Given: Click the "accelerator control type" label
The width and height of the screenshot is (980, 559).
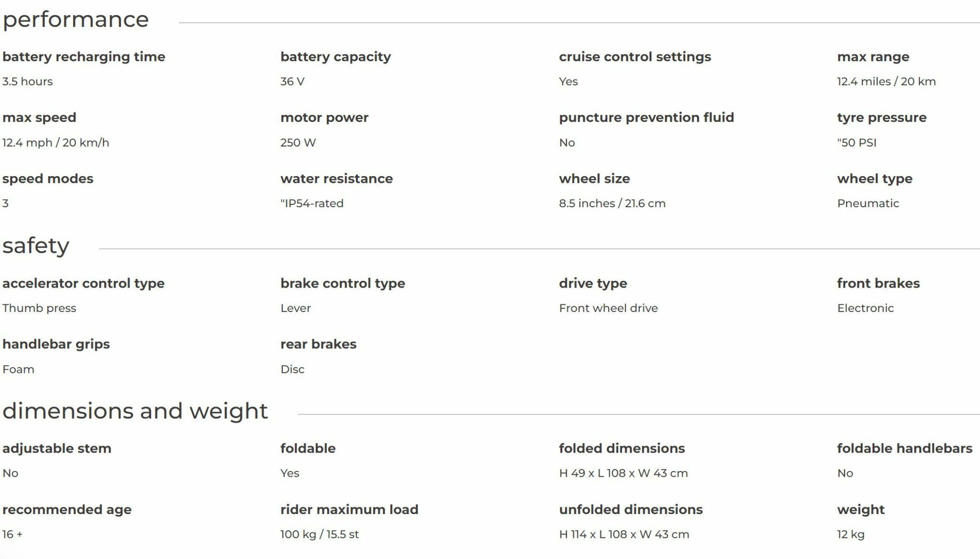Looking at the screenshot, I should [x=83, y=283].
